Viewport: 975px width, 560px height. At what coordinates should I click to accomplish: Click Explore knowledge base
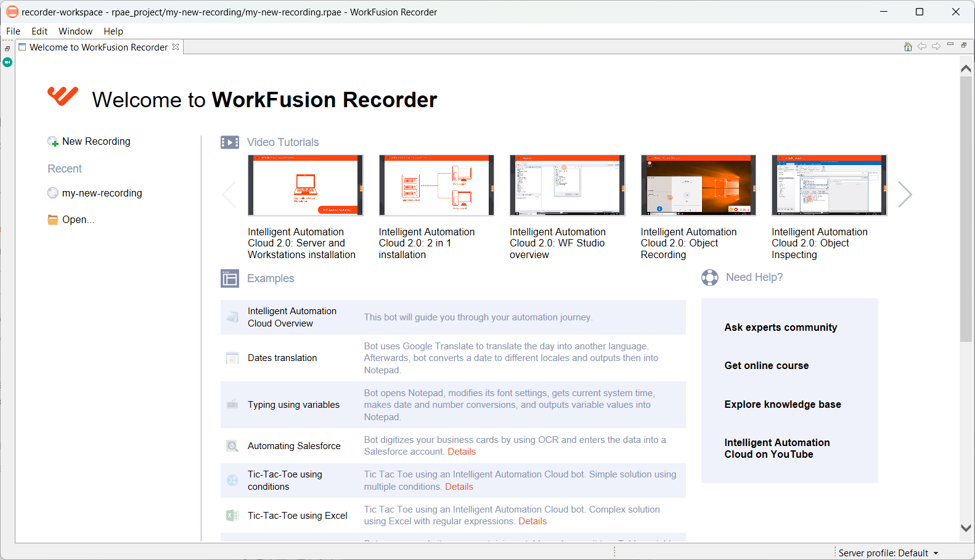(783, 404)
